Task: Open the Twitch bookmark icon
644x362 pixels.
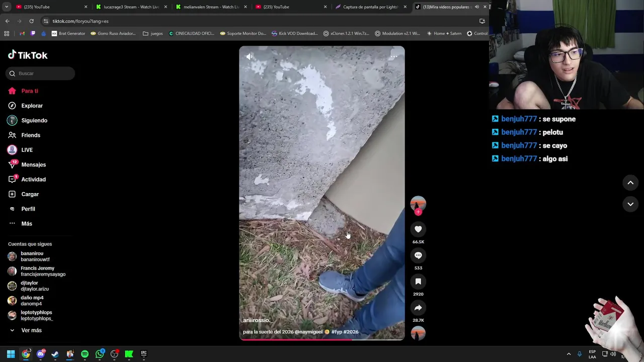Action: pyautogui.click(x=33, y=34)
